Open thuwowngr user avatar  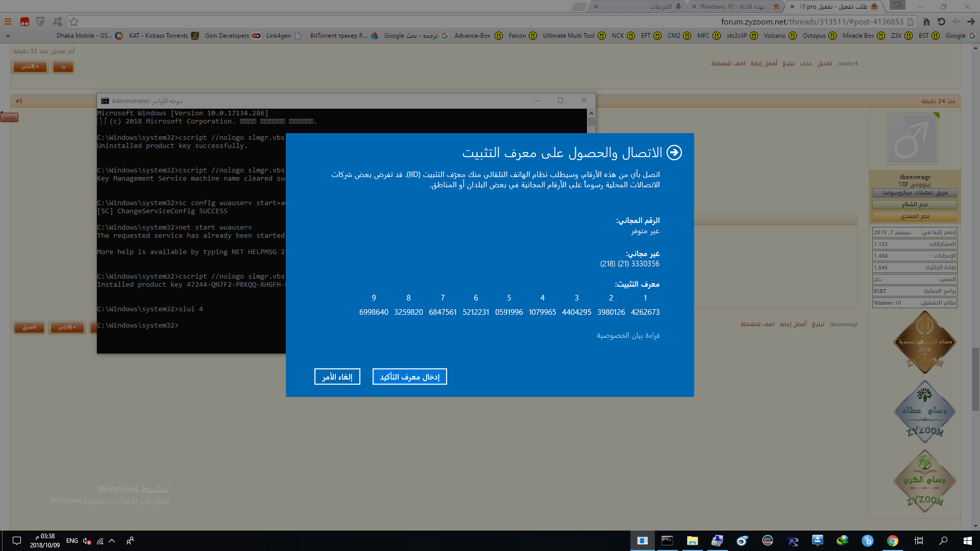tap(912, 139)
